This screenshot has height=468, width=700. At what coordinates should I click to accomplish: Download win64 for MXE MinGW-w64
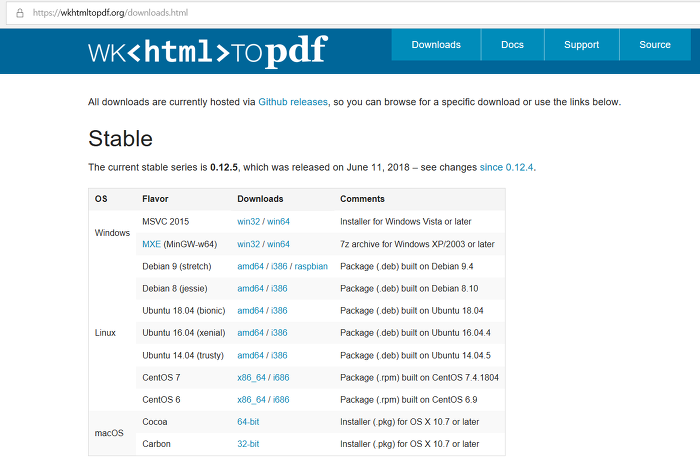(278, 244)
